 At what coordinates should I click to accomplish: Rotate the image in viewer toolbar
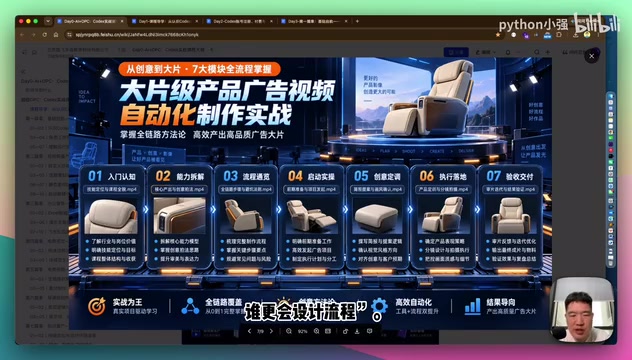click(345, 331)
